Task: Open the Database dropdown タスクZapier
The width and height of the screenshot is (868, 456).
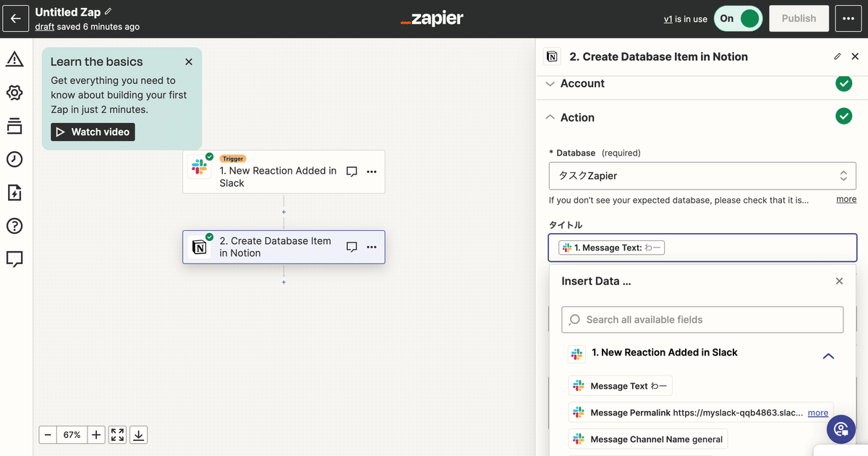Action: (x=702, y=176)
